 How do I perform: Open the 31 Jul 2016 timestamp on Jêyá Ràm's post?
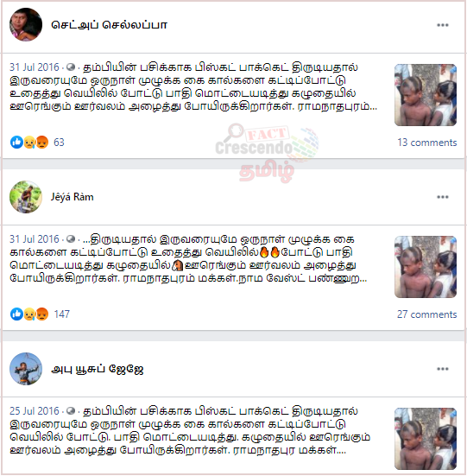coord(35,239)
